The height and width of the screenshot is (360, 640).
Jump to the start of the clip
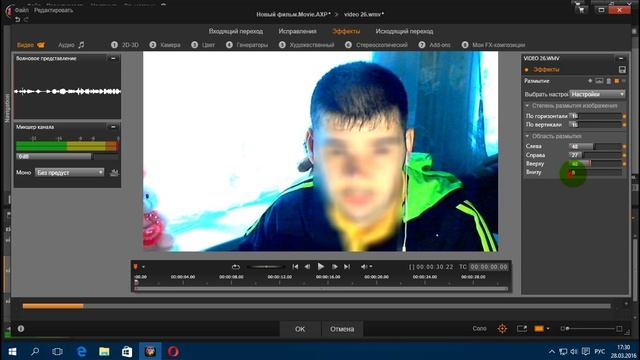click(x=295, y=267)
